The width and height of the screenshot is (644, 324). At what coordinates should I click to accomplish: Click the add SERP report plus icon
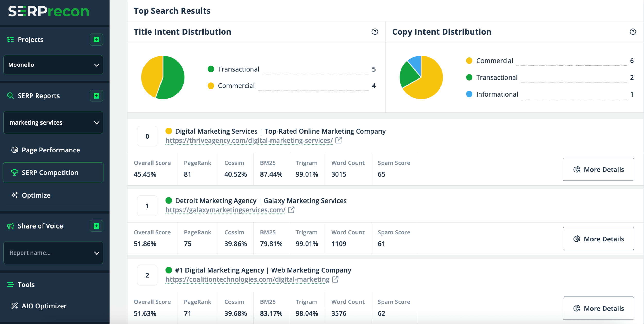click(96, 96)
